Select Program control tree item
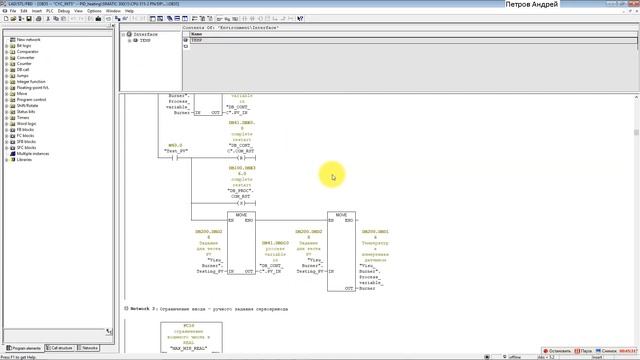The image size is (640, 360). click(31, 100)
